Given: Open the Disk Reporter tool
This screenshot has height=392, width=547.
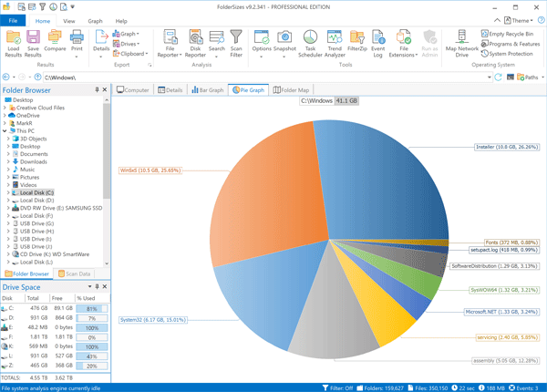Looking at the screenshot, I should tap(195, 42).
